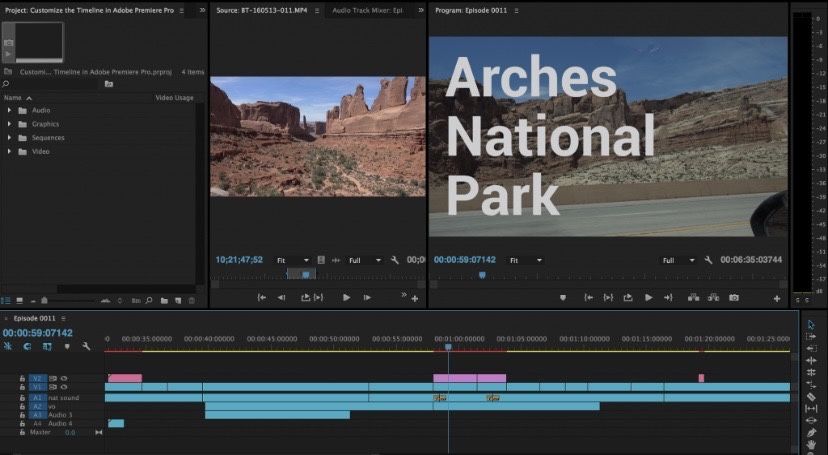This screenshot has height=455, width=828.
Task: Open the Episode 0011 timeline tab menu
Action: (61, 319)
